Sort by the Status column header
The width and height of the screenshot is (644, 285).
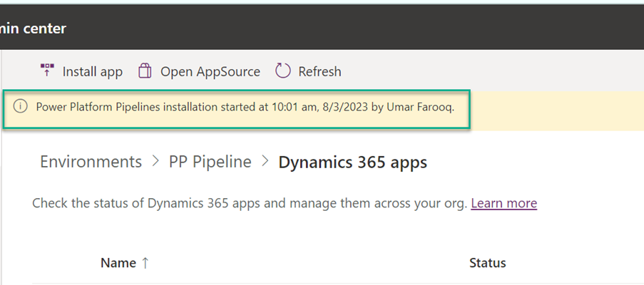pos(487,263)
